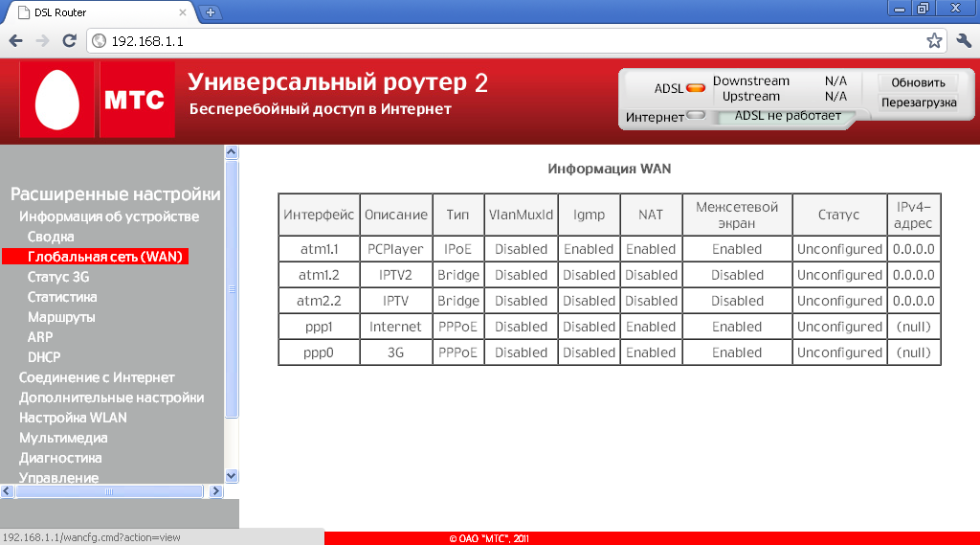Screen dimensions: 980x545
Task: Reload the page with refresh icon
Action: point(69,41)
